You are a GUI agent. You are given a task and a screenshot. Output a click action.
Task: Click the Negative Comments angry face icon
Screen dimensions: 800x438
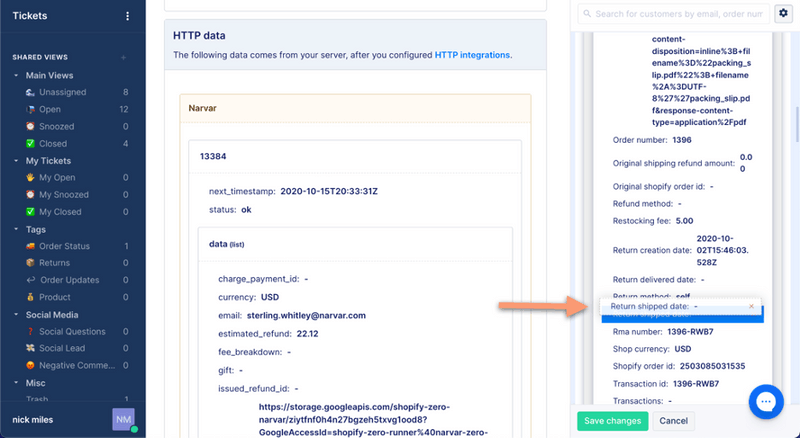click(30, 366)
